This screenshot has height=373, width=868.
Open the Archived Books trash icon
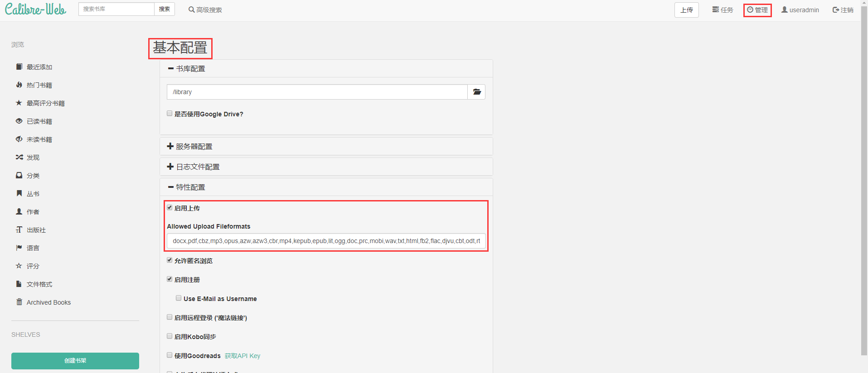click(19, 302)
